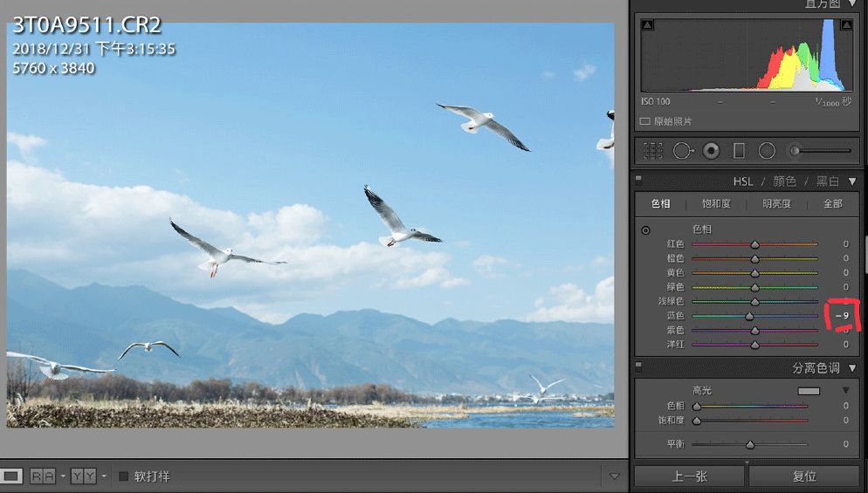This screenshot has width=868, height=493.
Task: Select the Crop Overlay tool
Action: pos(653,151)
